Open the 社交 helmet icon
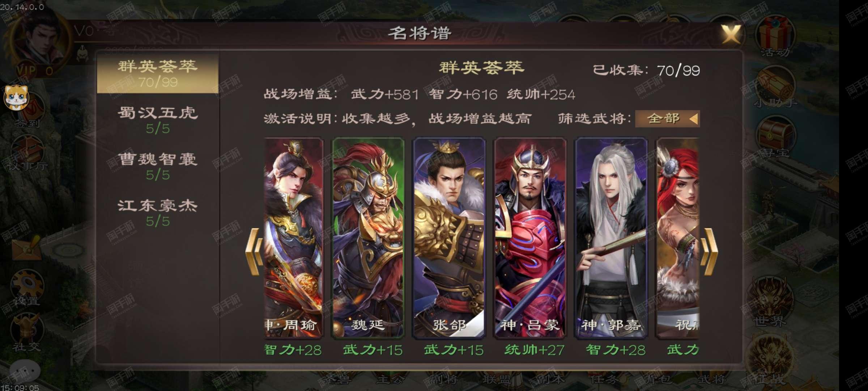The image size is (868, 391). [x=27, y=333]
